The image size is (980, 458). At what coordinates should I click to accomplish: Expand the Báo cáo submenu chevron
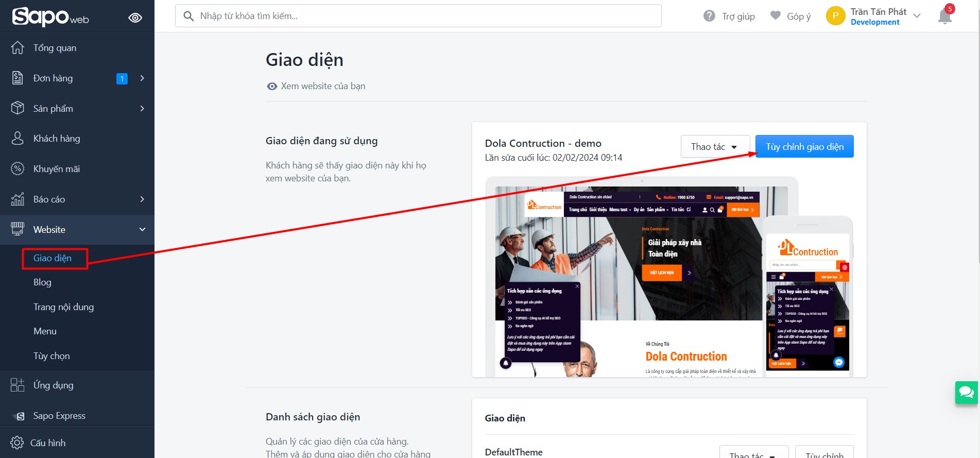(x=142, y=199)
